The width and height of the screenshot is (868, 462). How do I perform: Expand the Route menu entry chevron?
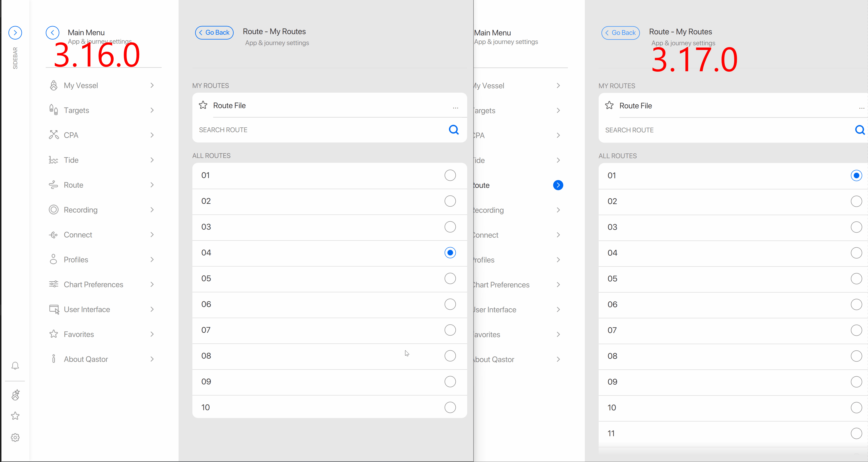pyautogui.click(x=152, y=185)
